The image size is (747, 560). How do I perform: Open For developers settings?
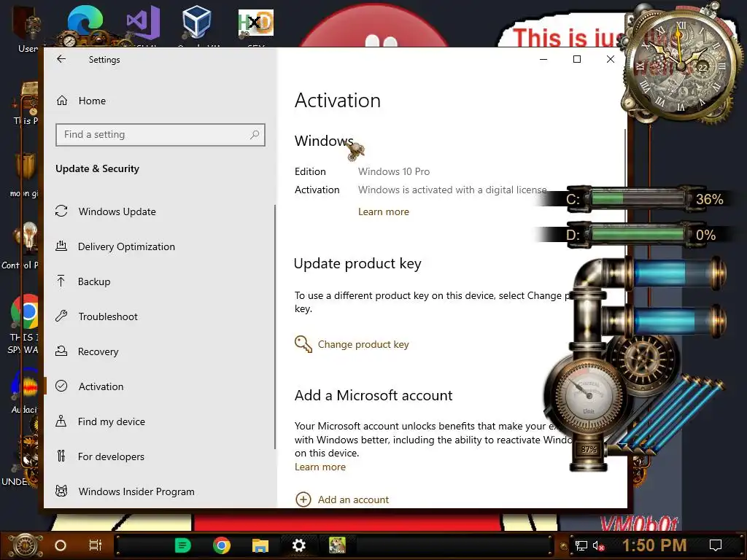pos(111,456)
